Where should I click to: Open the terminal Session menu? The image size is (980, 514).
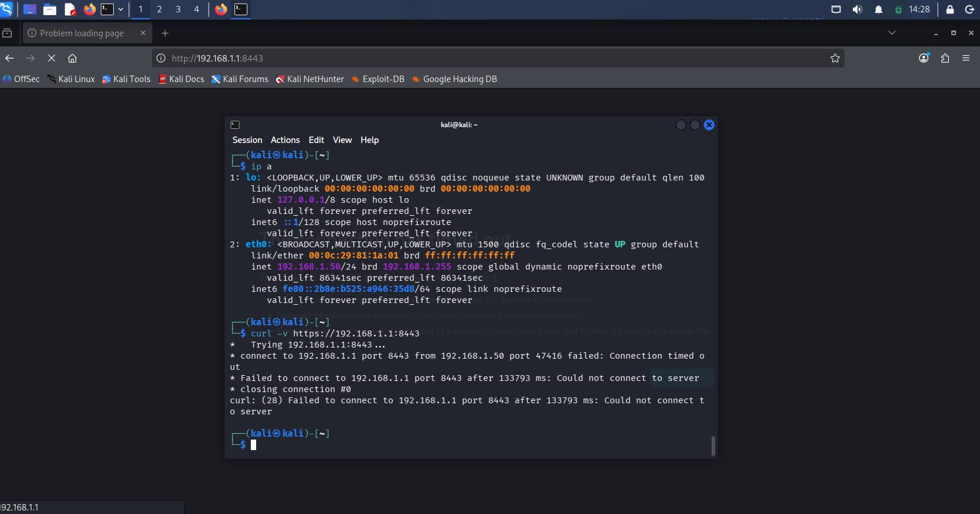pos(247,140)
